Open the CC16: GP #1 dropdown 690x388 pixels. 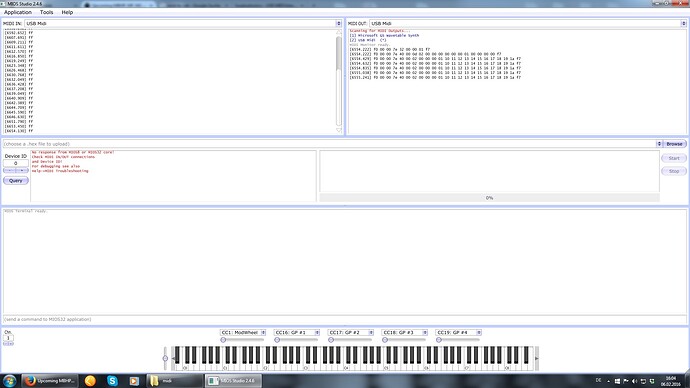297,333
